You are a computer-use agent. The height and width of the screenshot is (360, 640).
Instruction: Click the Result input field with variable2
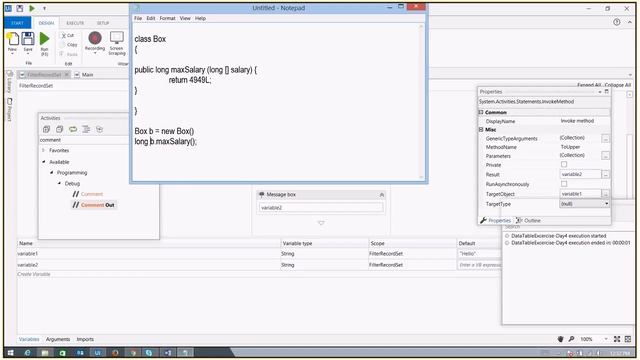point(580,174)
